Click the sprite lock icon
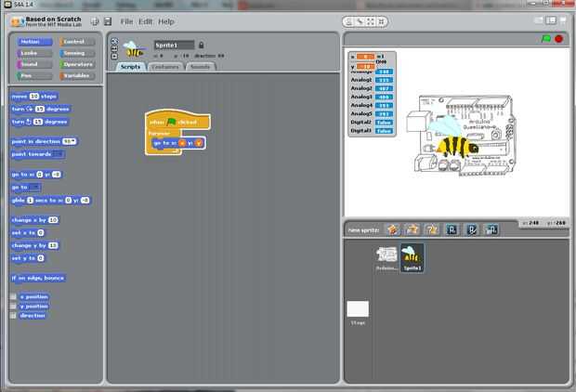 201,46
